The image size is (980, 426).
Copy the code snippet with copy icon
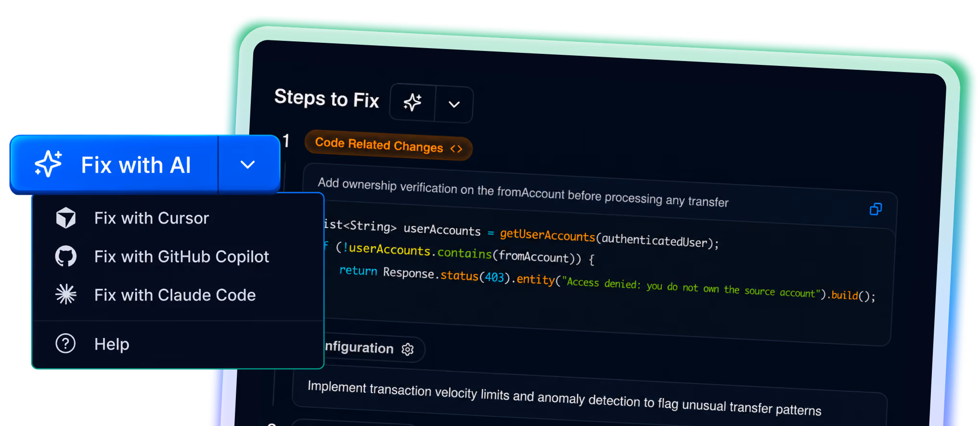[876, 209]
